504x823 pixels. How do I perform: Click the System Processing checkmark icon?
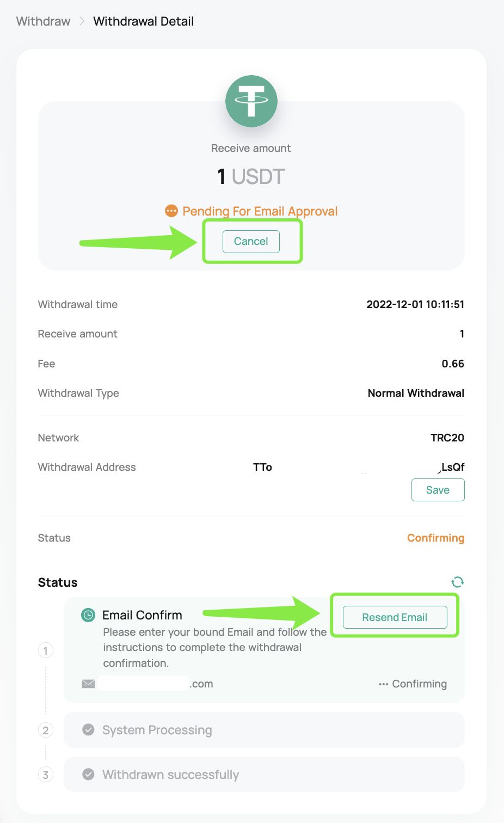(88, 730)
